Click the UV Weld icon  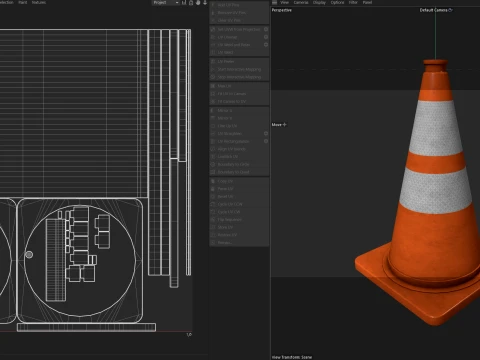(x=213, y=52)
